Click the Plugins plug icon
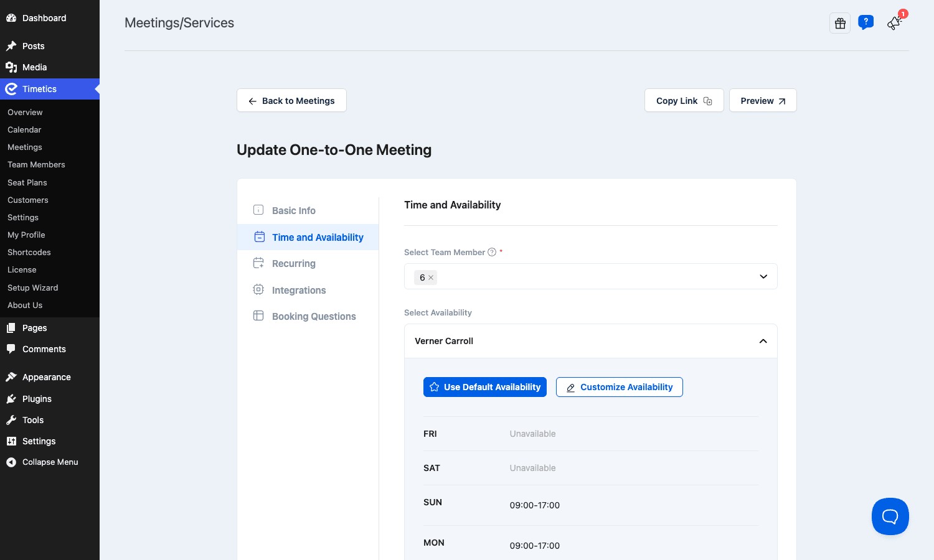Screen dimensions: 934x560 pyautogui.click(x=11, y=399)
